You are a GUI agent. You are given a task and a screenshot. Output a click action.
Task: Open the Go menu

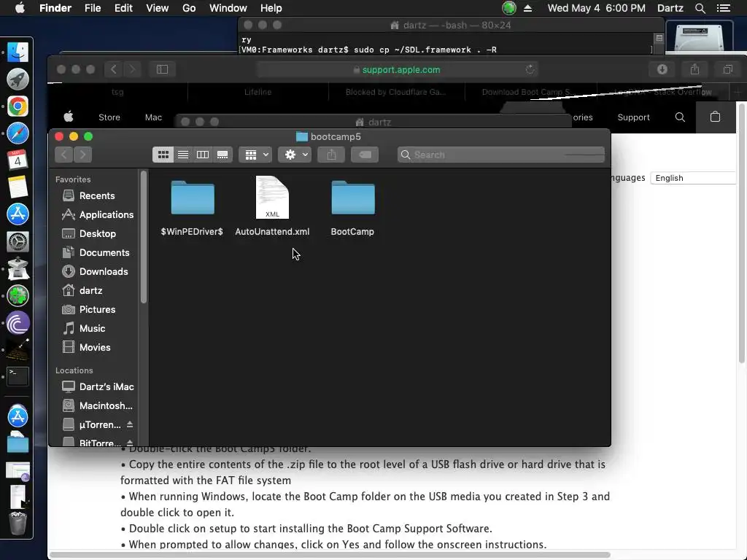pyautogui.click(x=189, y=8)
